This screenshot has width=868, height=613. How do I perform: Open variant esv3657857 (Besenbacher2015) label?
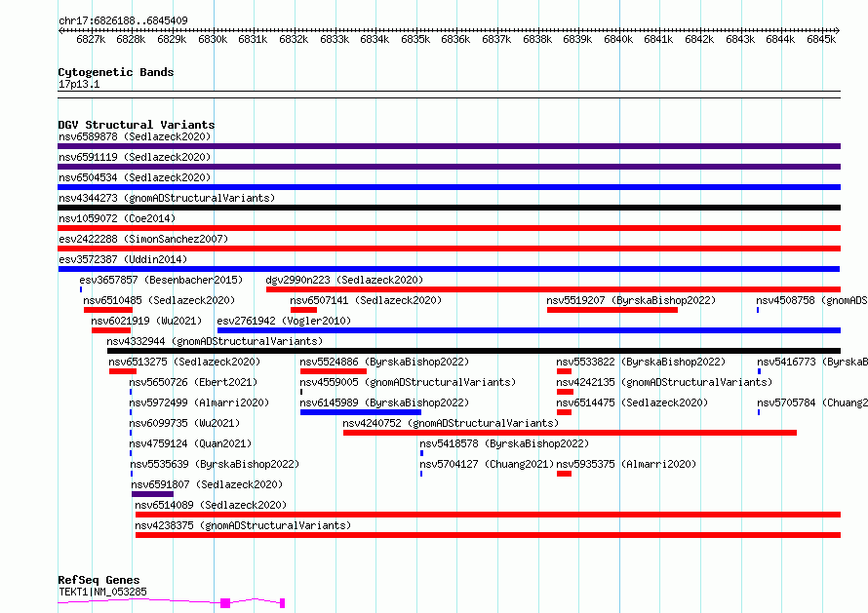coord(161,280)
